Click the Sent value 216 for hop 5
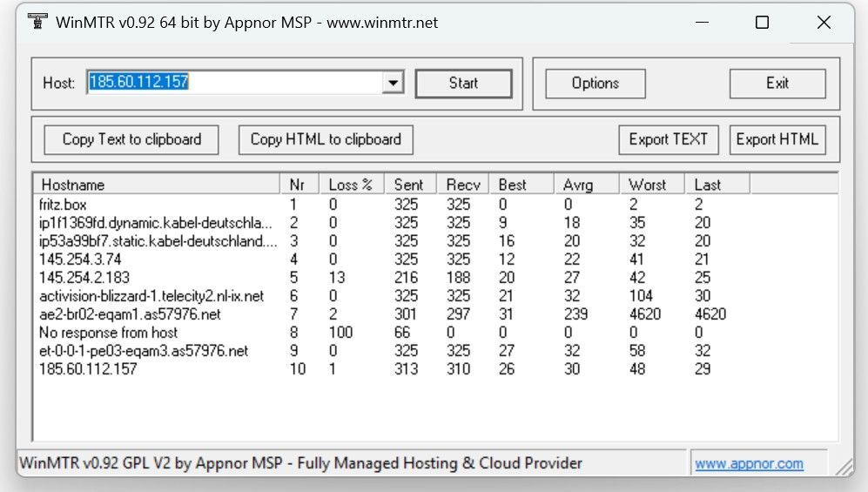 pos(406,277)
